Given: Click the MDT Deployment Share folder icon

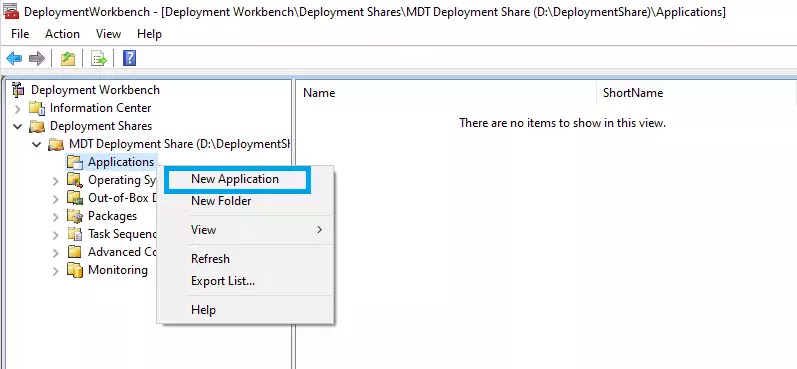Looking at the screenshot, I should 55,144.
